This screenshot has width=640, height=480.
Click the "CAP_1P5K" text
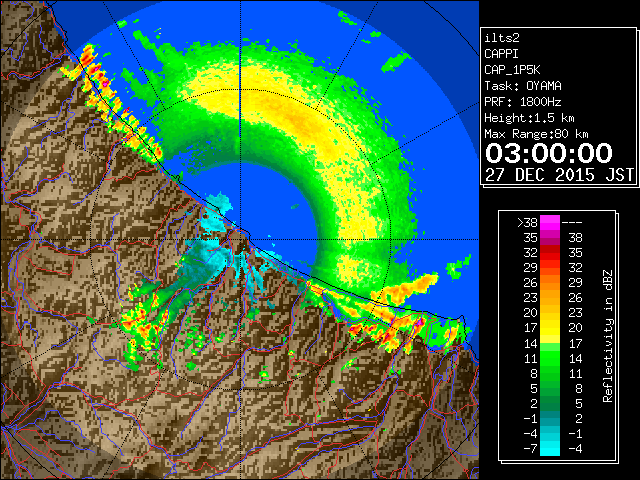click(512, 70)
